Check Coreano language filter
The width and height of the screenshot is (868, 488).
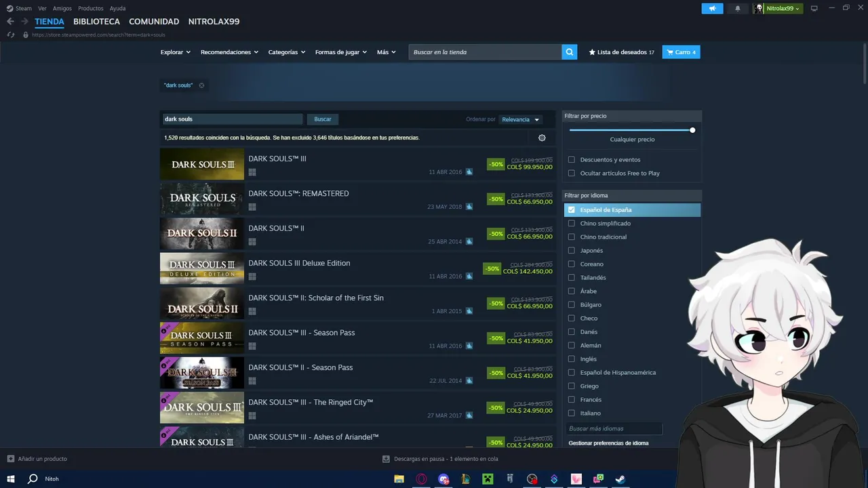[572, 264]
